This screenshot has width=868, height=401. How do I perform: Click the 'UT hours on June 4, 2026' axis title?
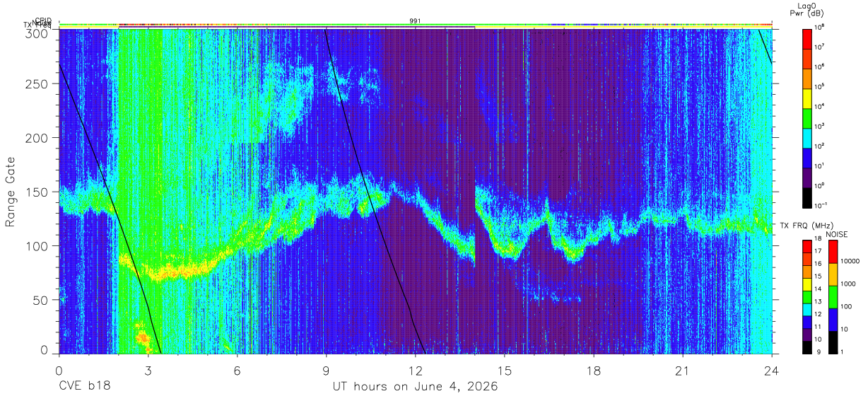click(416, 387)
